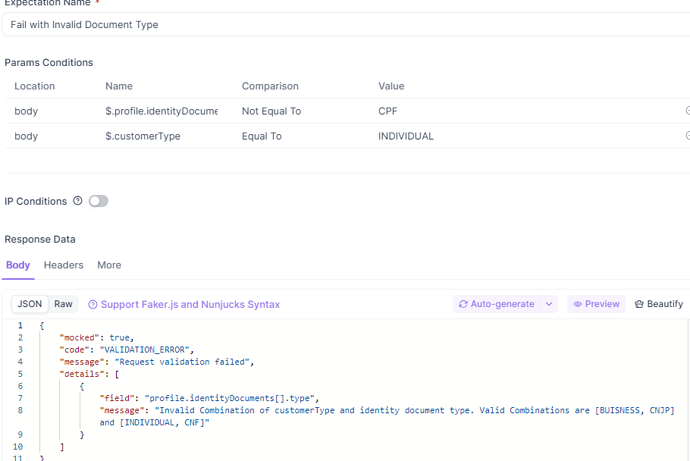Image resolution: width=690 pixels, height=461 pixels.
Task: Click the IP Conditions help icon
Action: (x=78, y=201)
